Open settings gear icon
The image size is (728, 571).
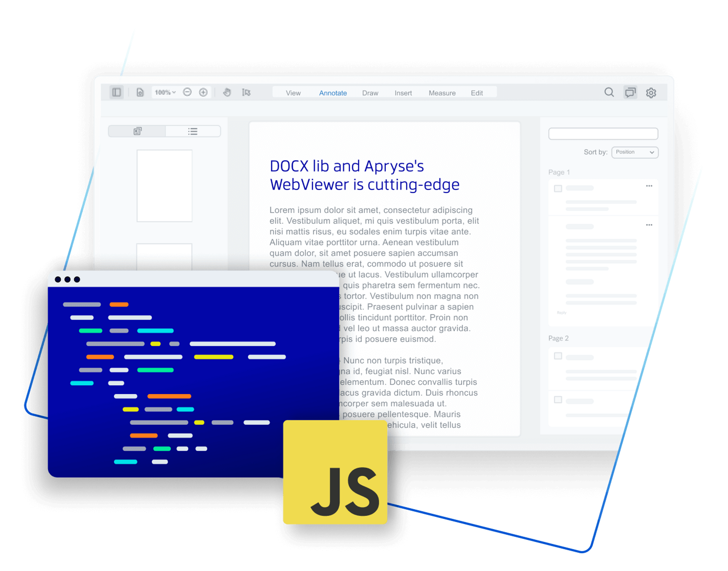(x=651, y=93)
